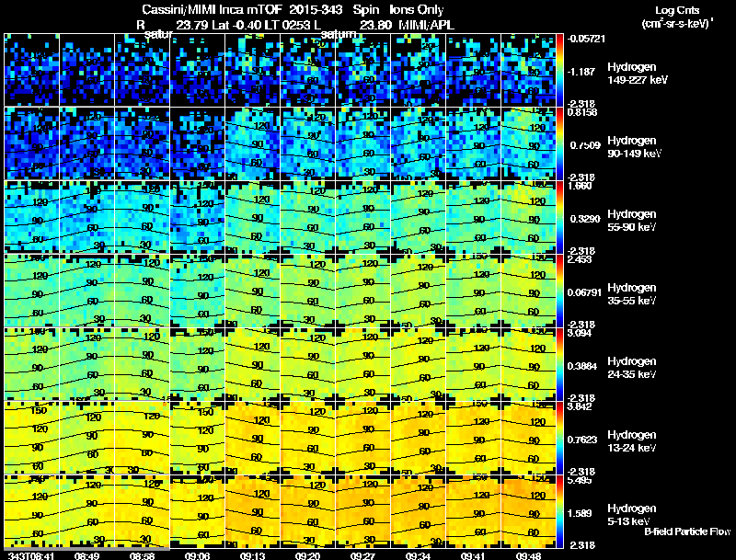
Task: Select the 'Hydrogen 5-13 keV' row label
Action: coord(632,515)
